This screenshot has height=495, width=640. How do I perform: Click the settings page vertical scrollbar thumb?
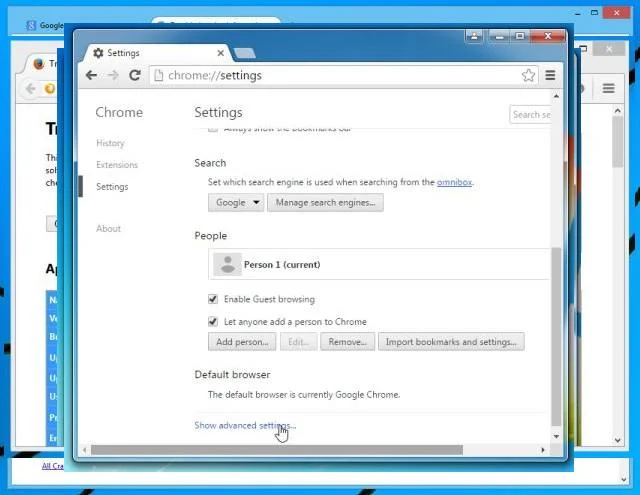pyautogui.click(x=556, y=336)
